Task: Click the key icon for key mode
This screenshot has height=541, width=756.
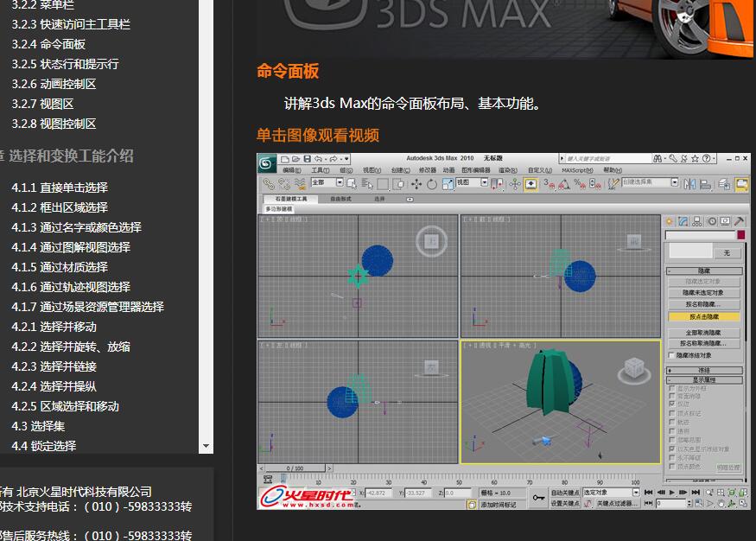Action: (538, 498)
